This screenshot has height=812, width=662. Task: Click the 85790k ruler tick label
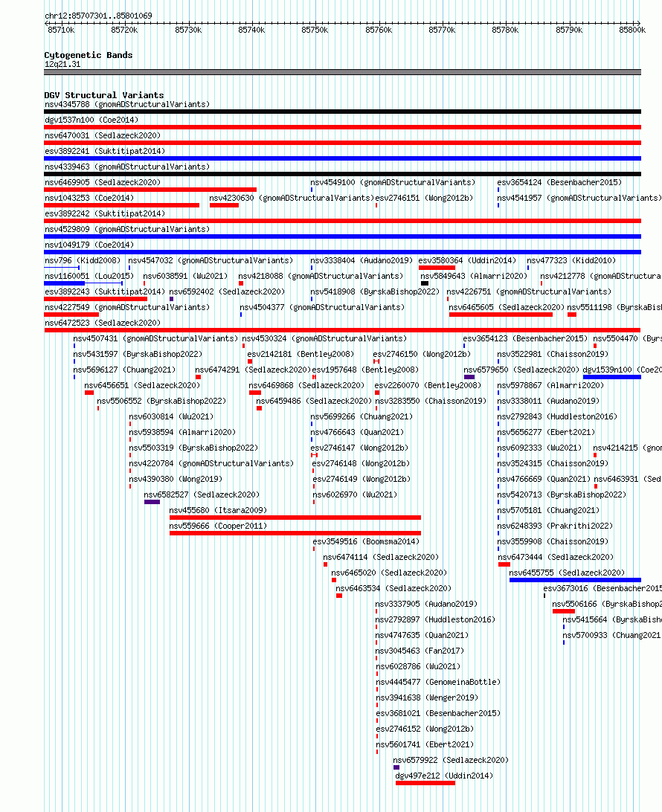click(x=569, y=30)
